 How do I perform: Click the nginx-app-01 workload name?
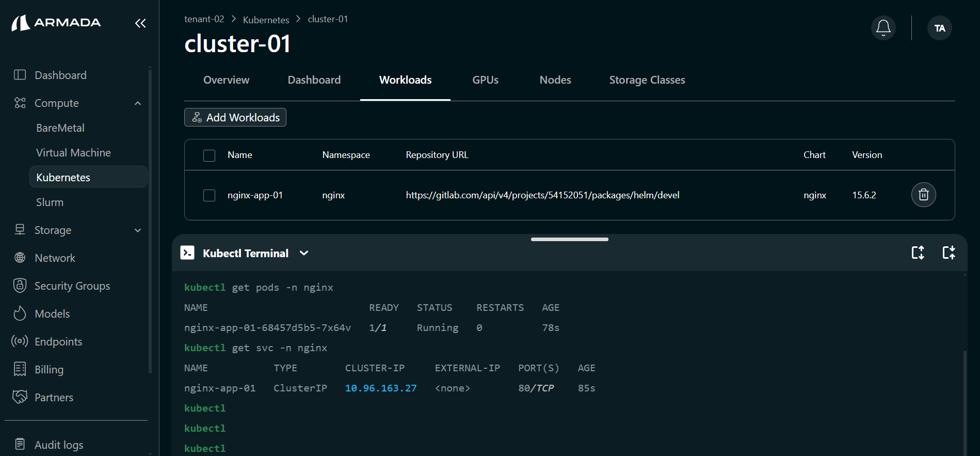point(255,195)
